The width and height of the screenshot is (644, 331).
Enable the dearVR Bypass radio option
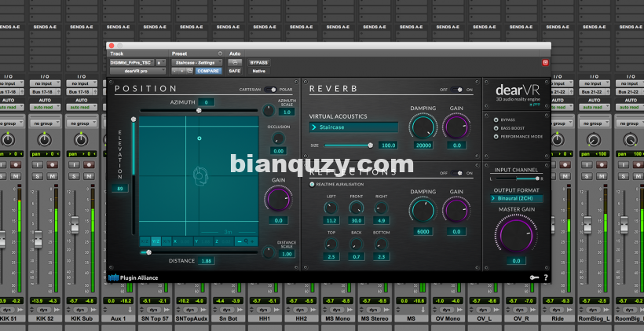[496, 120]
